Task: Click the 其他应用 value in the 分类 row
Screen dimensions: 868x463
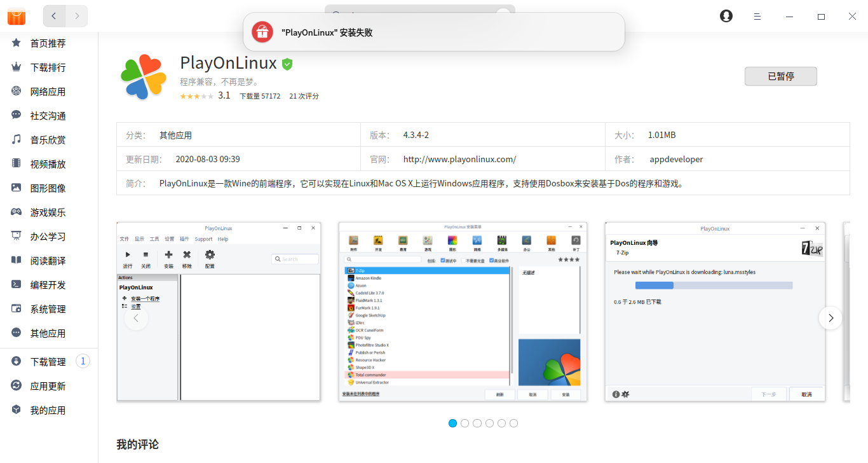Action: [175, 135]
